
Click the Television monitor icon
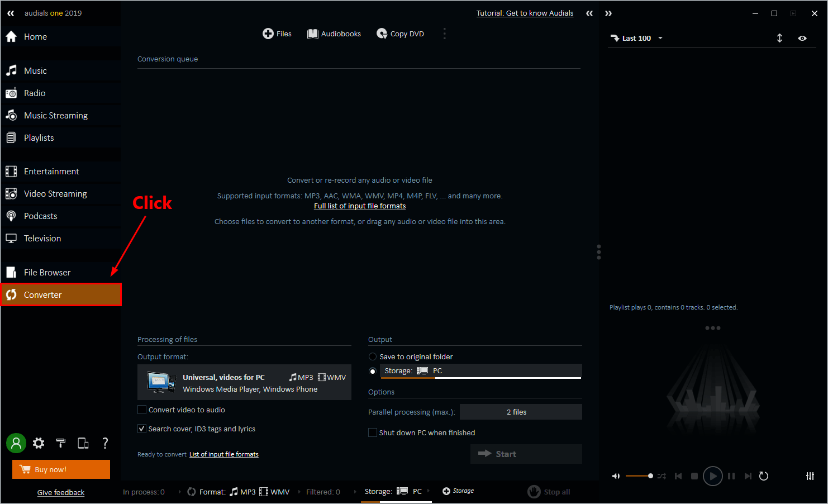[x=11, y=239]
